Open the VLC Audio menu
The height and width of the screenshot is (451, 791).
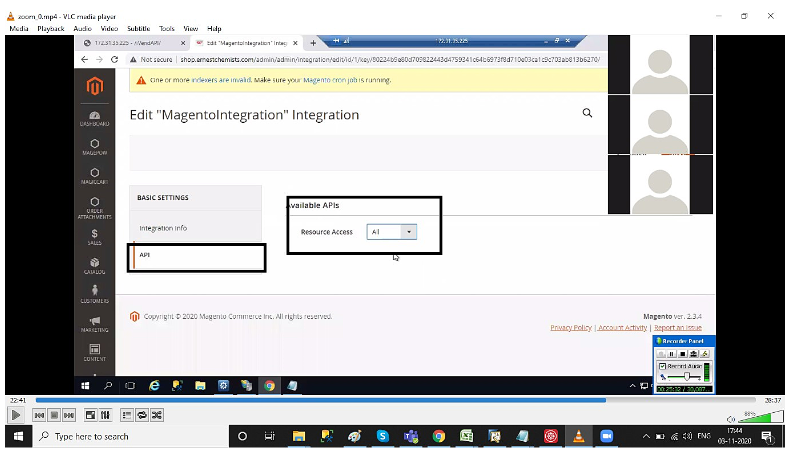click(82, 29)
